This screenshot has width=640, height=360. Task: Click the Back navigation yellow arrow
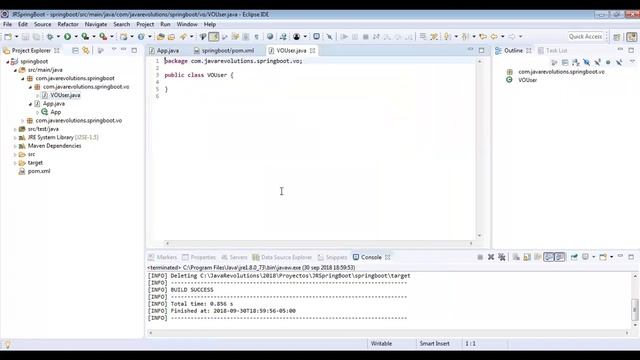click(x=494, y=37)
